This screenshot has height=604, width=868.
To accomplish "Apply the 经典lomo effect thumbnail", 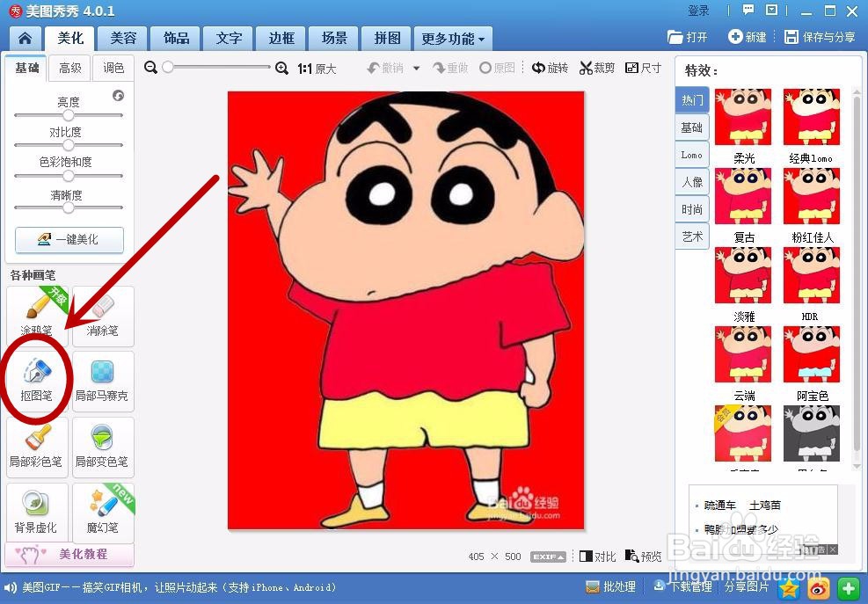I will pyautogui.click(x=812, y=117).
